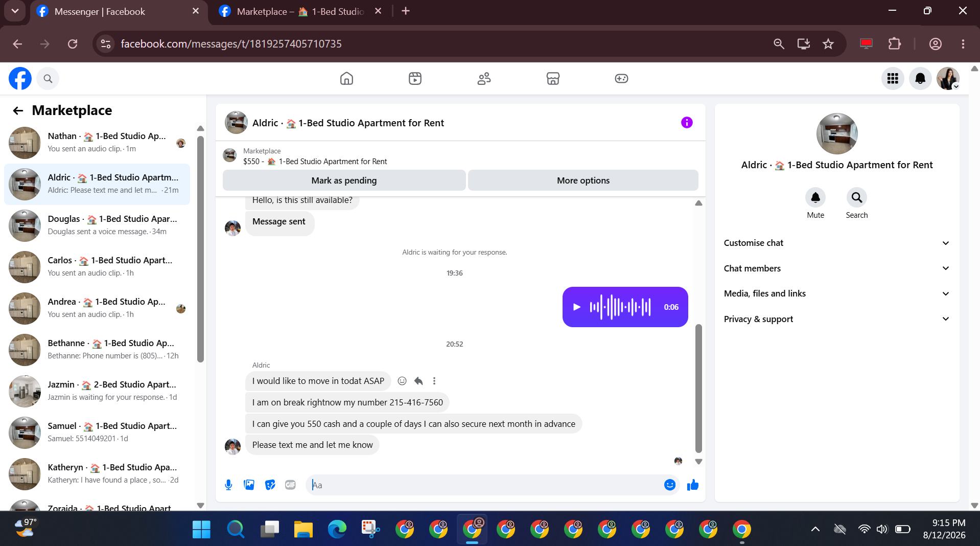Open zoom controls in the address bar

779,44
